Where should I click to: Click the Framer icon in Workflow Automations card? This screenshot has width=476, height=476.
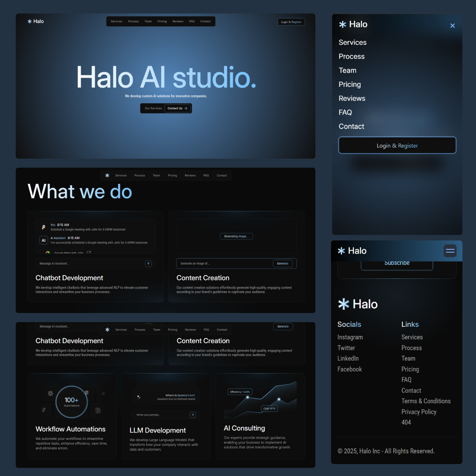[x=44, y=410]
